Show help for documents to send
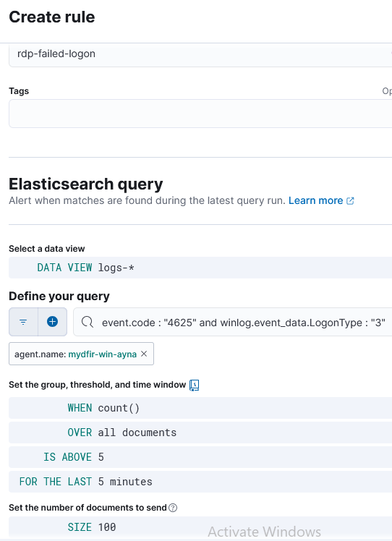This screenshot has width=392, height=541. point(174,508)
